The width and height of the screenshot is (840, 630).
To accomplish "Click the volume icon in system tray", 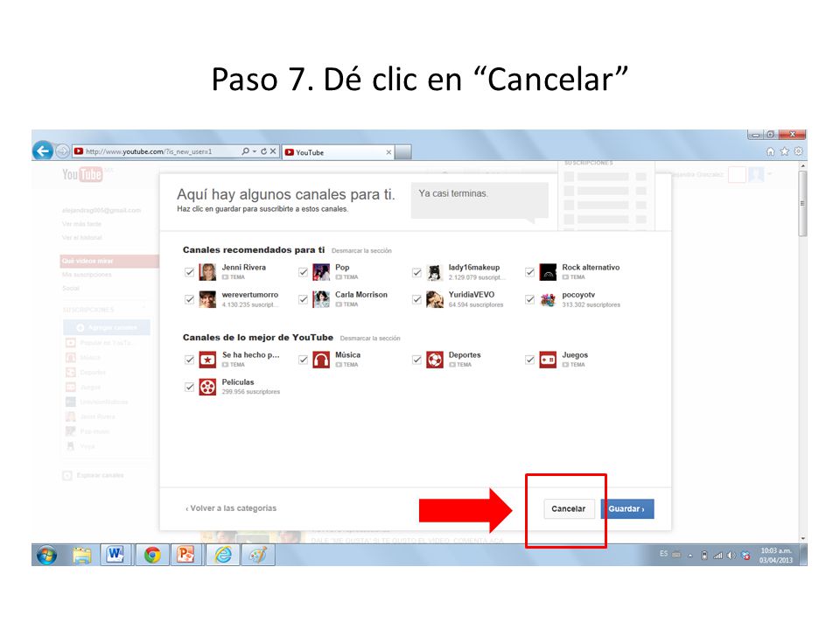I will (731, 556).
